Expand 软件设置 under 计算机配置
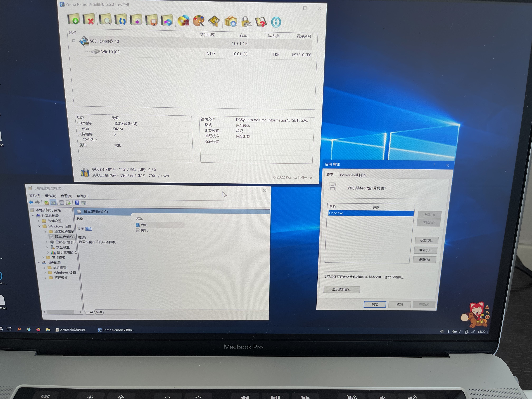532x399 pixels. (x=39, y=221)
